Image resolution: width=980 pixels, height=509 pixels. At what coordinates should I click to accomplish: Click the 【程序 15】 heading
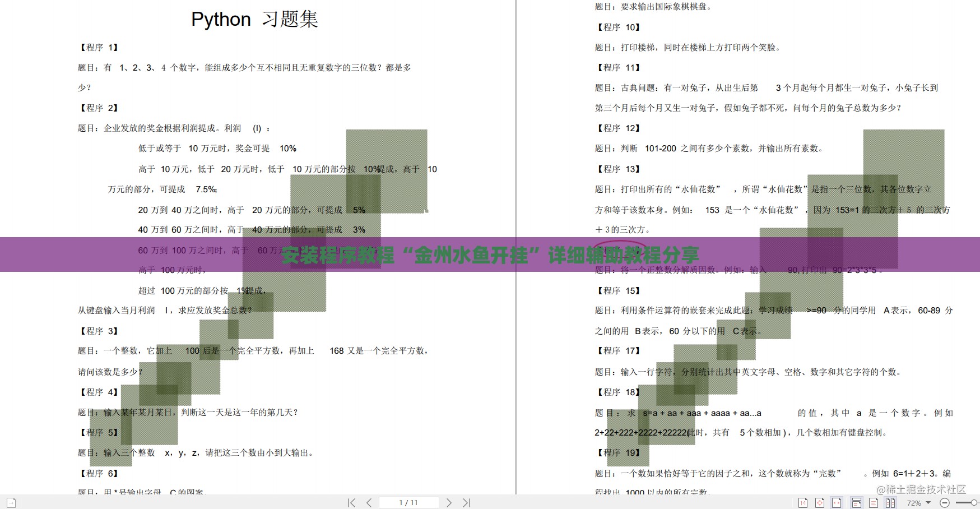tap(618, 290)
